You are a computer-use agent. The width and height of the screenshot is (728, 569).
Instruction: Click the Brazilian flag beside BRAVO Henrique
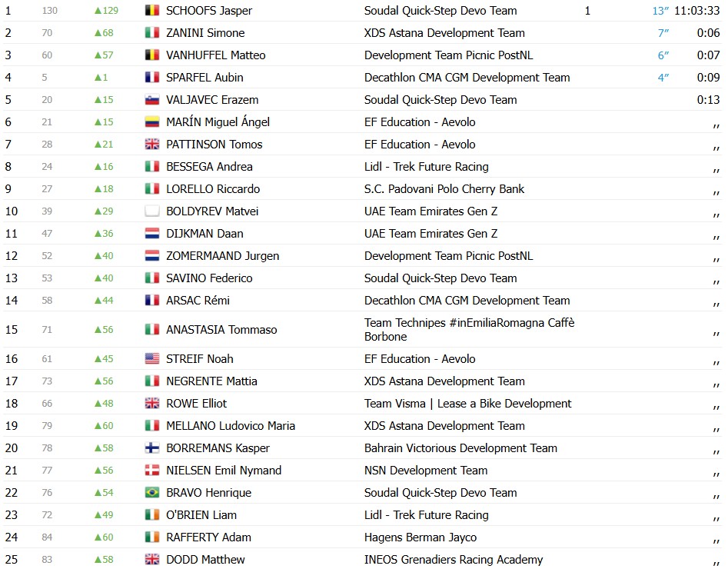(151, 493)
